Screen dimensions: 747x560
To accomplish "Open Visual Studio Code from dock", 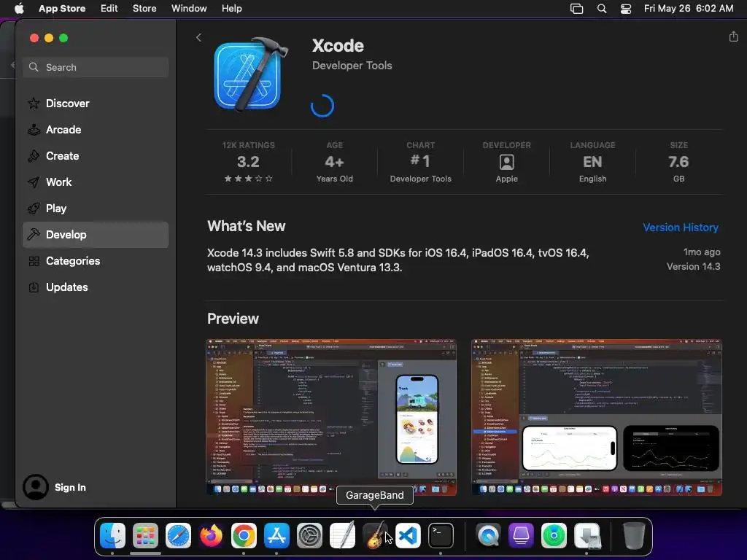I will (x=408, y=535).
